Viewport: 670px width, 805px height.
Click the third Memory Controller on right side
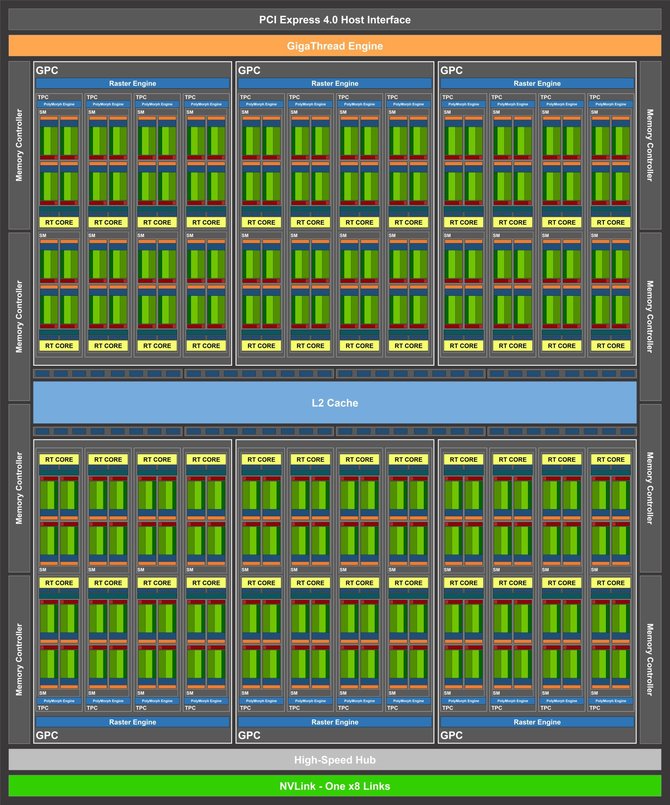click(650, 488)
